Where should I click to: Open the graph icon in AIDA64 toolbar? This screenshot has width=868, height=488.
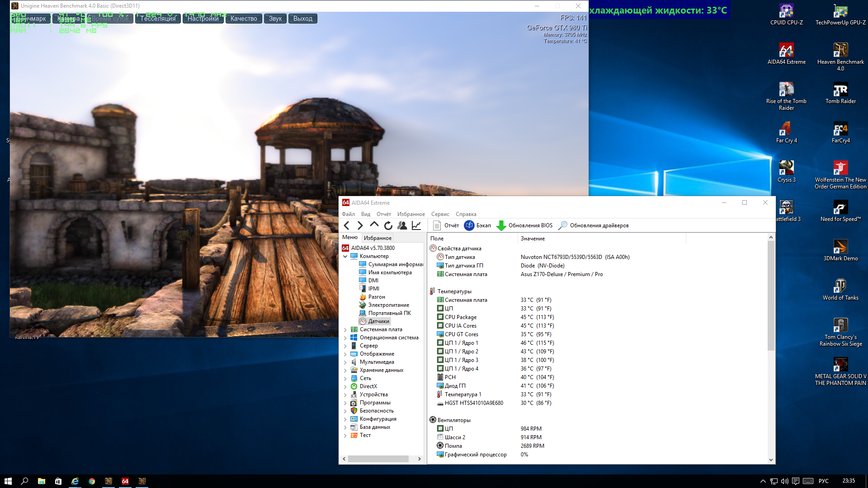[416, 225]
